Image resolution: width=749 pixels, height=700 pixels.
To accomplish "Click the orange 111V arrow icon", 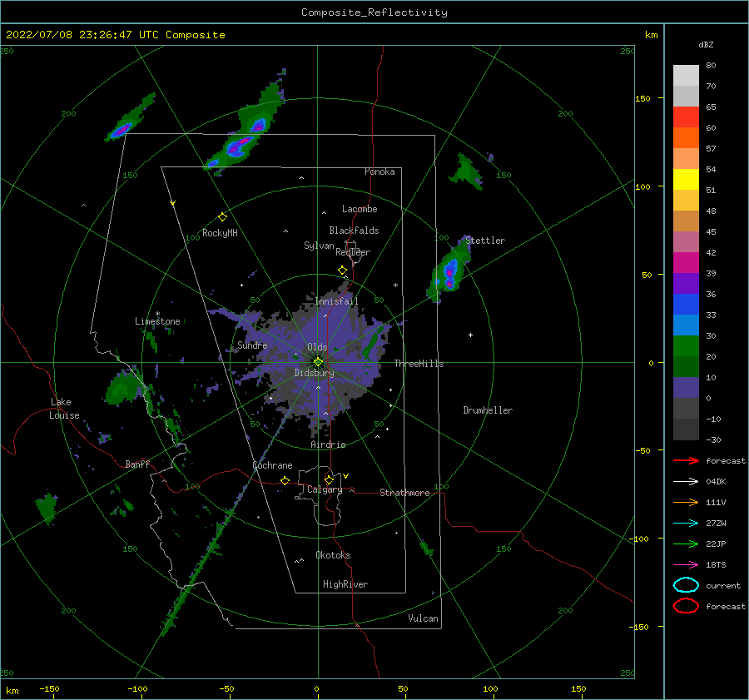I will [686, 502].
